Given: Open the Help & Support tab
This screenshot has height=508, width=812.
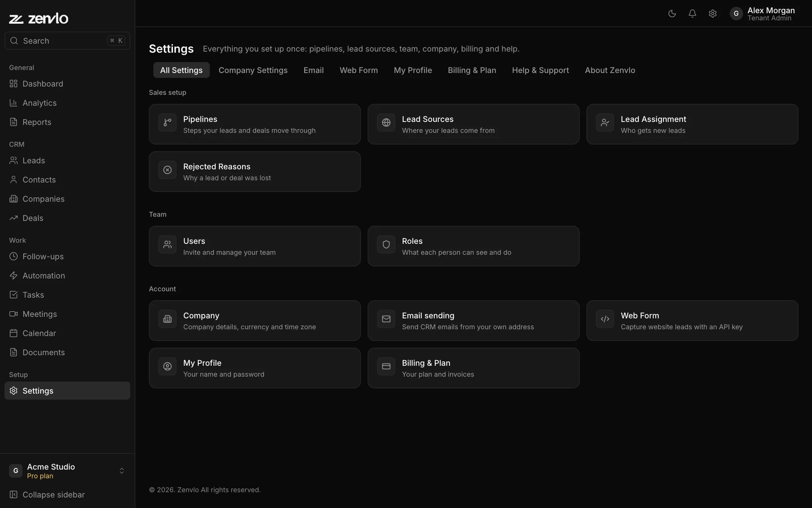Looking at the screenshot, I should tap(540, 70).
